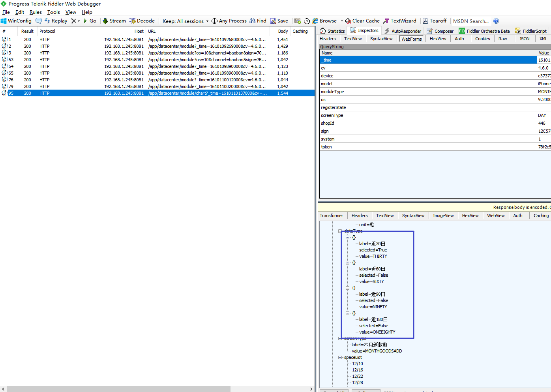
Task: Toggle Decode mode
Action: click(142, 21)
